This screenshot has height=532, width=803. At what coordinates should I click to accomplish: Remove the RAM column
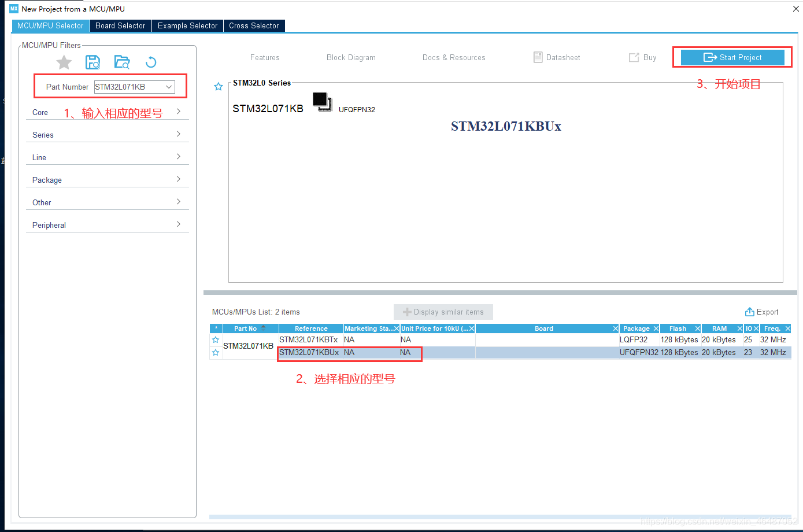(740, 328)
